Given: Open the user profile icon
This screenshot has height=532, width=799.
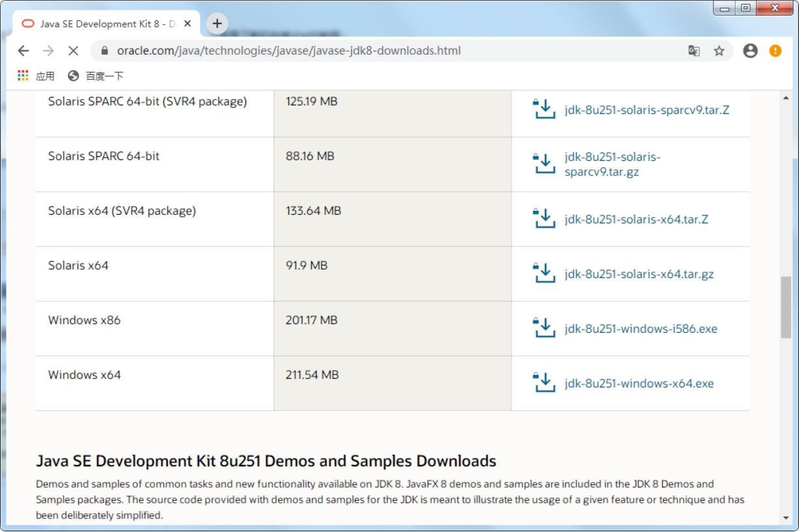Looking at the screenshot, I should [x=750, y=51].
